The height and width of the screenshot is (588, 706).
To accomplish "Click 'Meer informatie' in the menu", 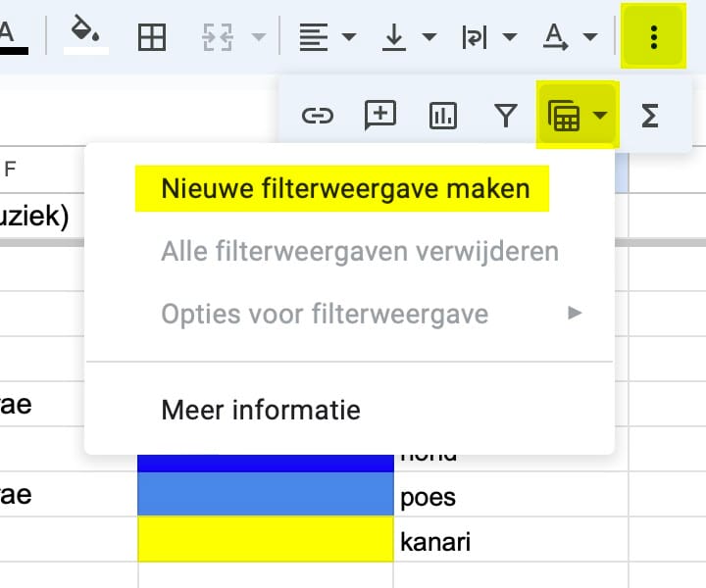I will click(261, 409).
